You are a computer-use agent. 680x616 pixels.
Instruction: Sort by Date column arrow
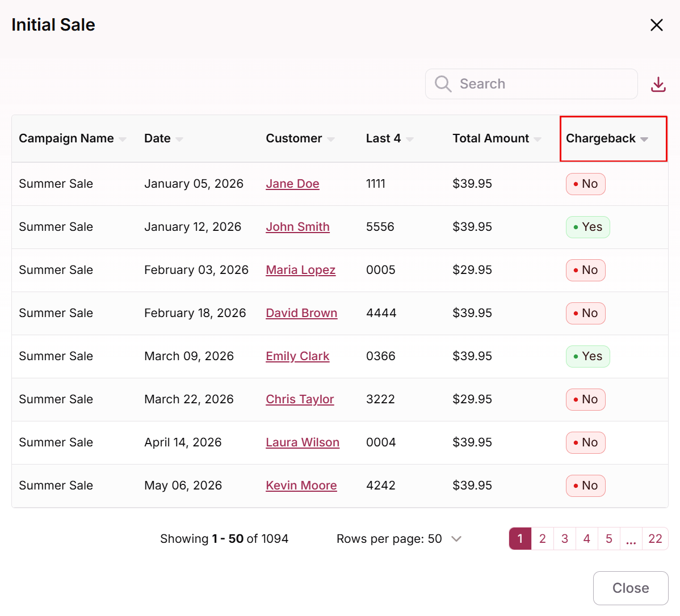click(179, 139)
